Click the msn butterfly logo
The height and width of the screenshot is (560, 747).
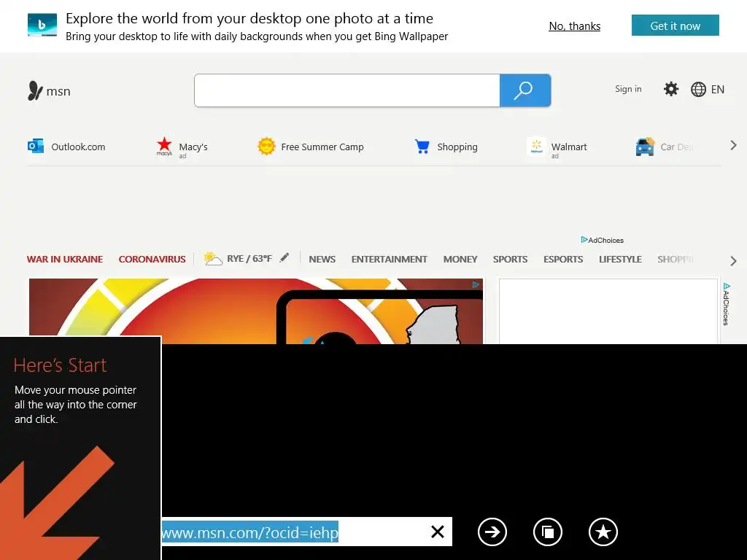pos(35,90)
